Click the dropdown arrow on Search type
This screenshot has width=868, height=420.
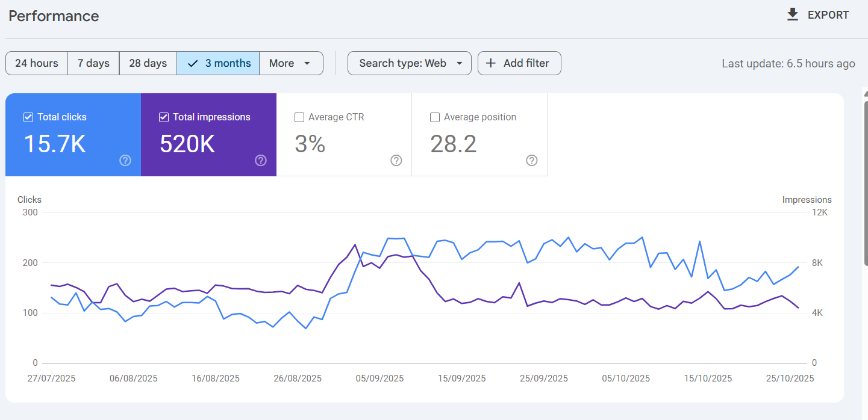460,63
